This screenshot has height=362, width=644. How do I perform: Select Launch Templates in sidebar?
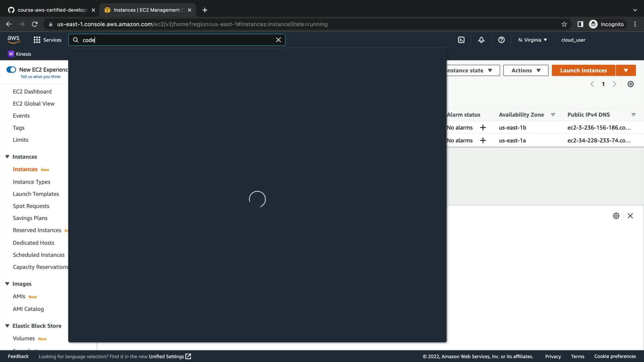tap(36, 194)
